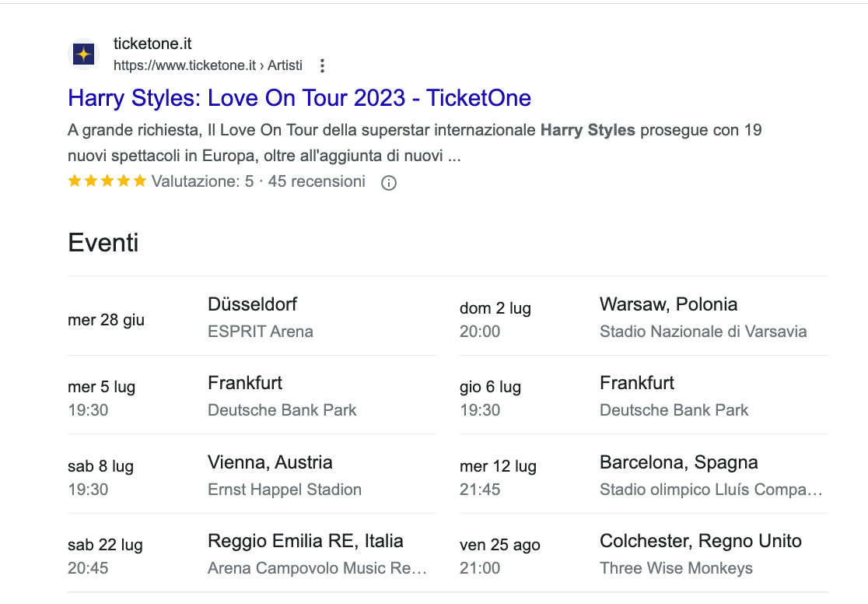Open the gio 6 lug Frankfurt event
The image size is (868, 604).
click(644, 395)
